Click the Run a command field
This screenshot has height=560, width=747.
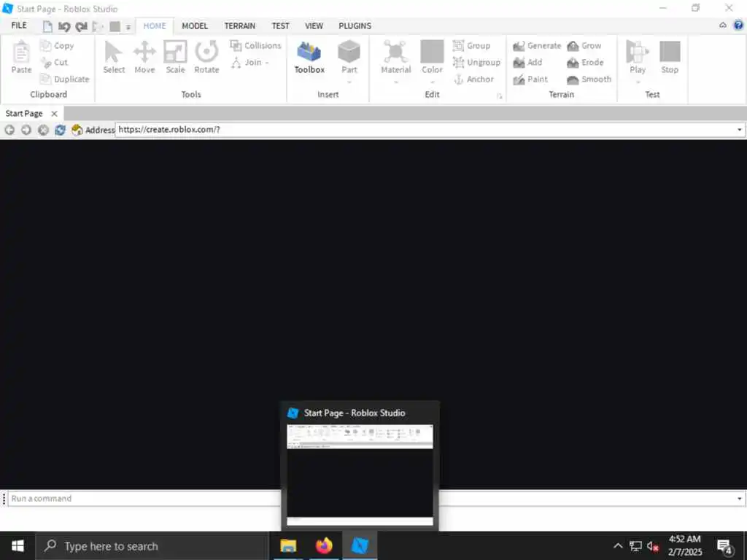[371, 499]
